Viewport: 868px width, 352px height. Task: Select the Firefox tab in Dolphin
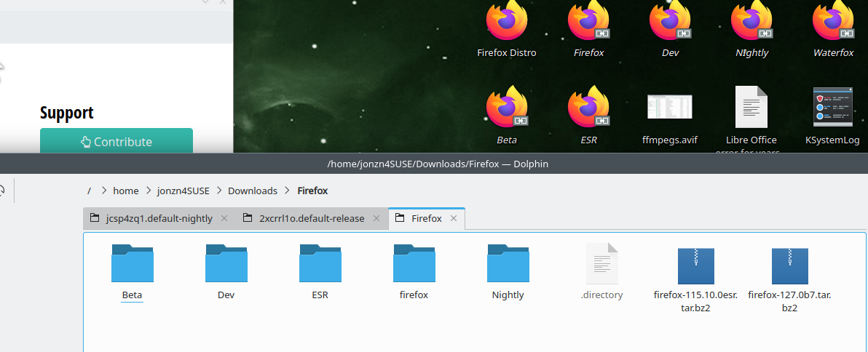[426, 218]
